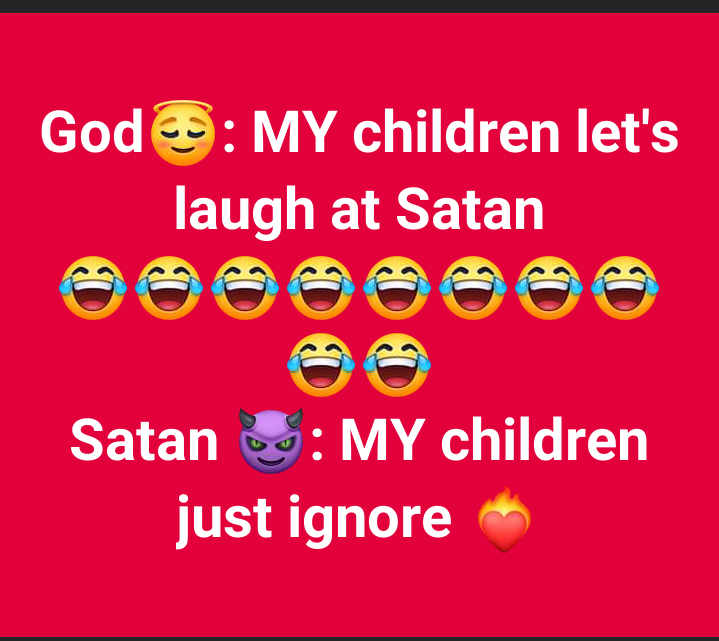Click the text "laugh at Satan"
The image size is (719, 641).
coord(360,211)
